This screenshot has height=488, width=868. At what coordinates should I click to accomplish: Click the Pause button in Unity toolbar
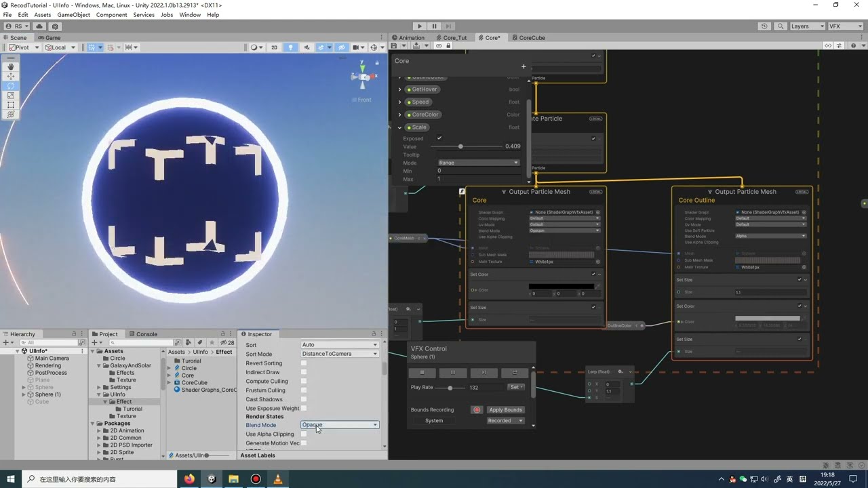coord(435,26)
